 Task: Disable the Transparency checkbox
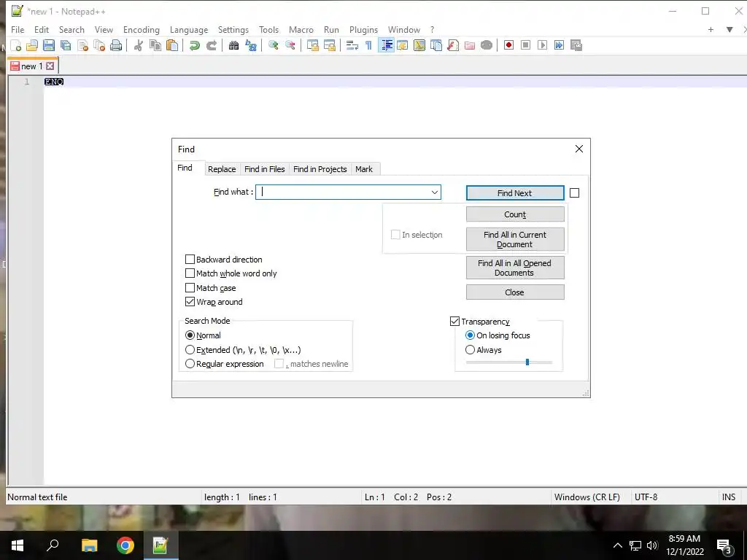(x=454, y=322)
